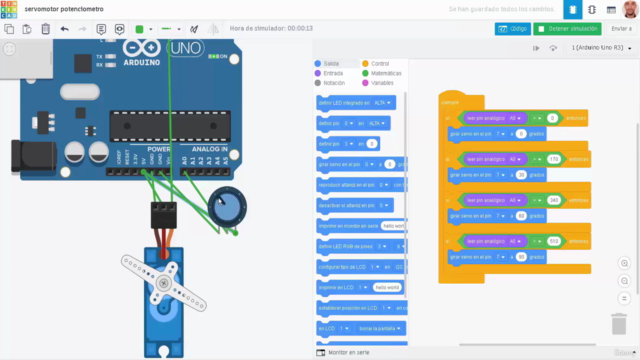
Task: Delete selection with the trash can icon
Action: (46, 29)
